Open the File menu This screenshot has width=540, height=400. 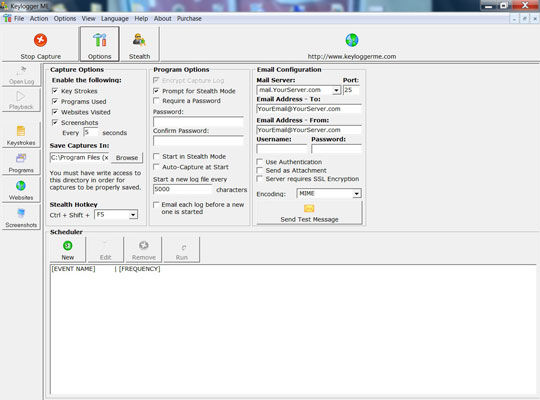19,19
